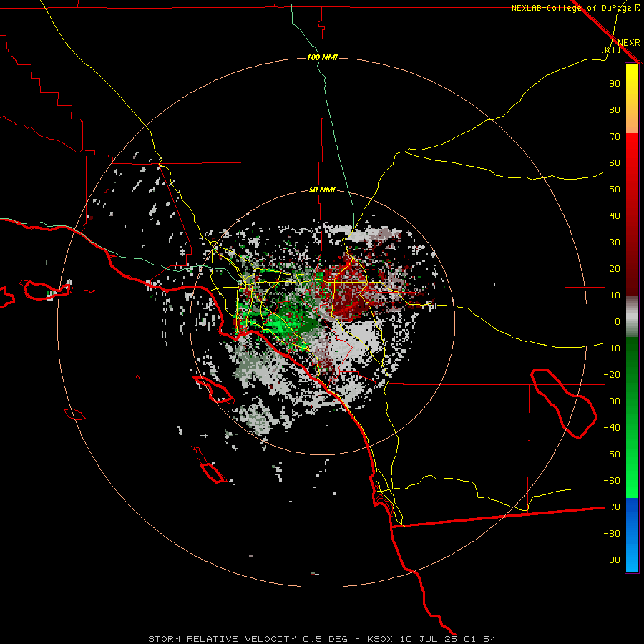Click the 100 NMI range ring label
The height and width of the screenshot is (644, 644).
[322, 57]
